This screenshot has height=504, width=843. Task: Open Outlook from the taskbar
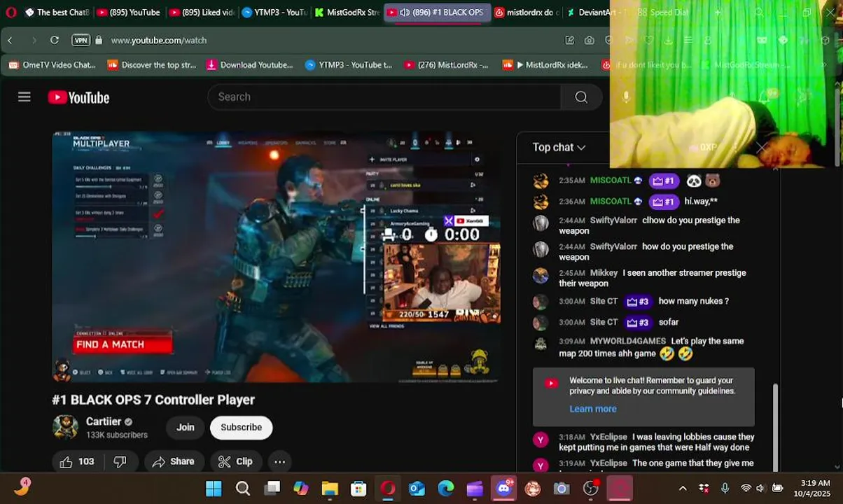tap(417, 489)
